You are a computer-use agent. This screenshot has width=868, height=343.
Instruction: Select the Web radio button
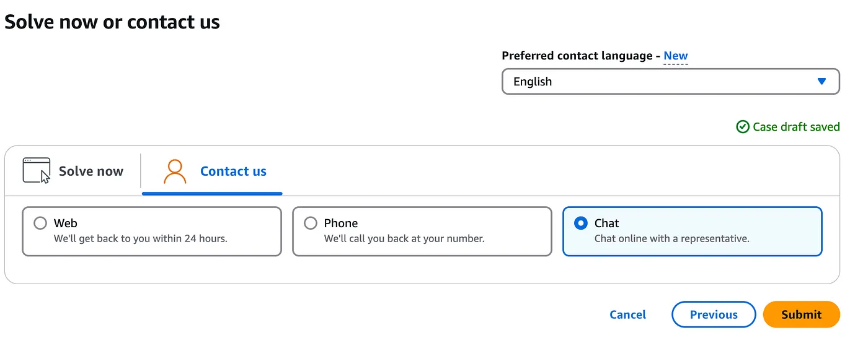pyautogui.click(x=40, y=223)
